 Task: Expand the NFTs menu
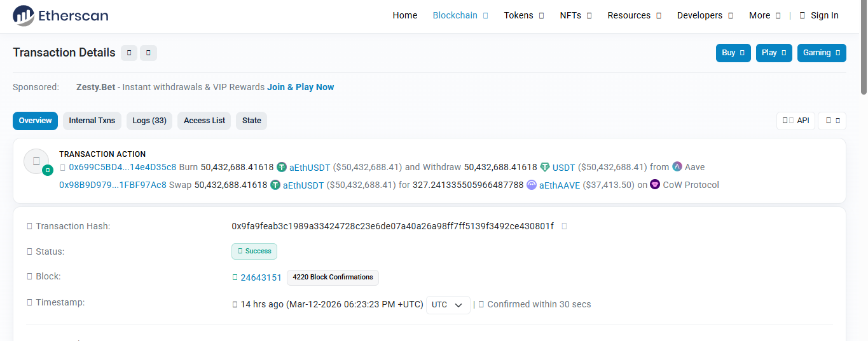coord(576,15)
